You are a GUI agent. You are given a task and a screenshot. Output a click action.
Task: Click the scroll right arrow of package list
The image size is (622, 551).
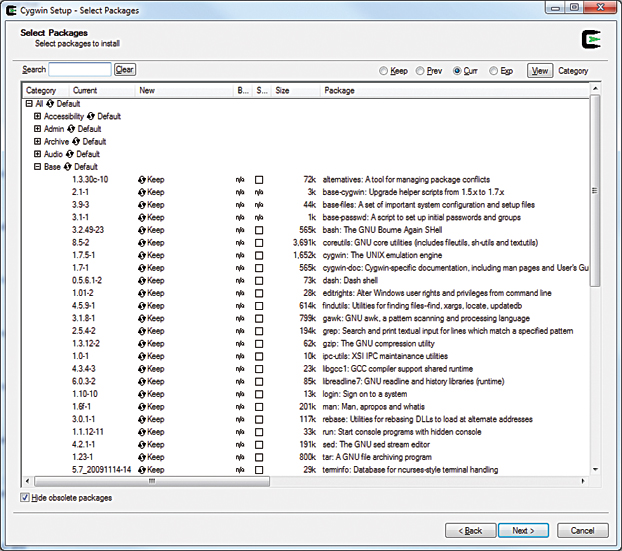(583, 481)
